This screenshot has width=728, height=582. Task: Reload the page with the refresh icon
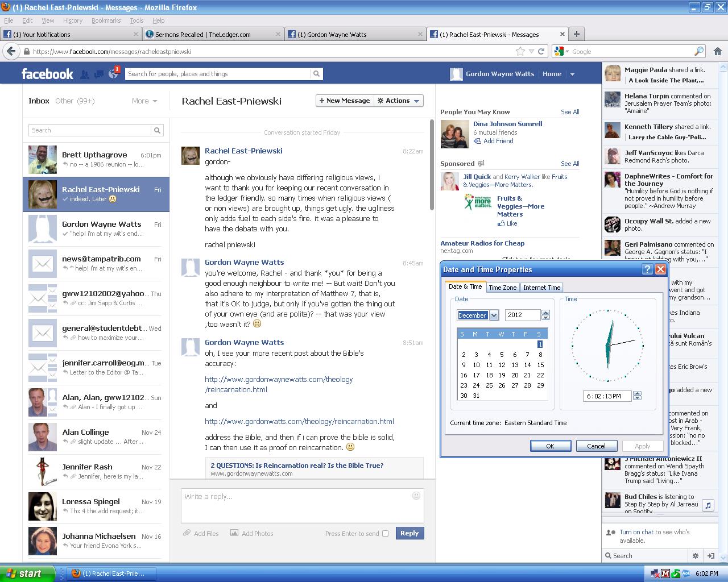click(x=541, y=51)
